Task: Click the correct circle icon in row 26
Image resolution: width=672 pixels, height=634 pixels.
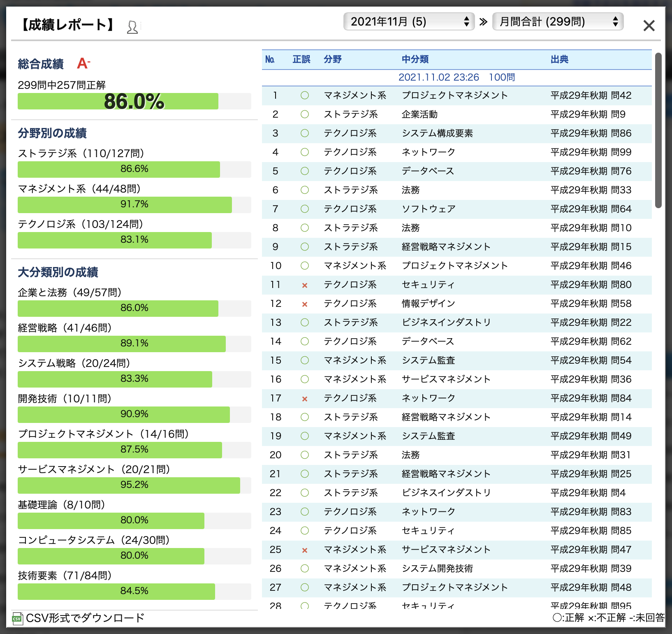Action: pos(305,569)
